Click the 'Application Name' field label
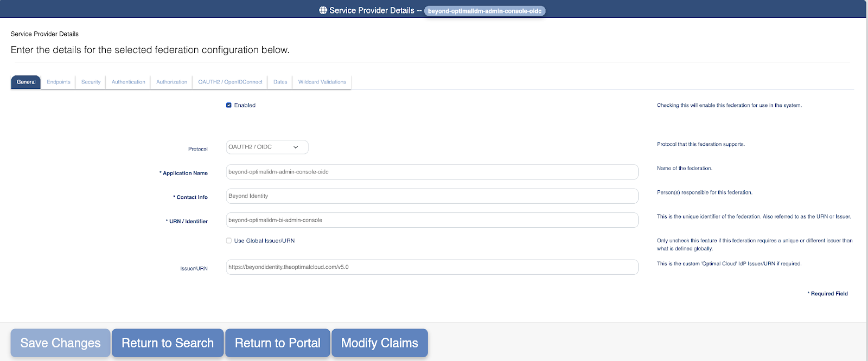 185,173
